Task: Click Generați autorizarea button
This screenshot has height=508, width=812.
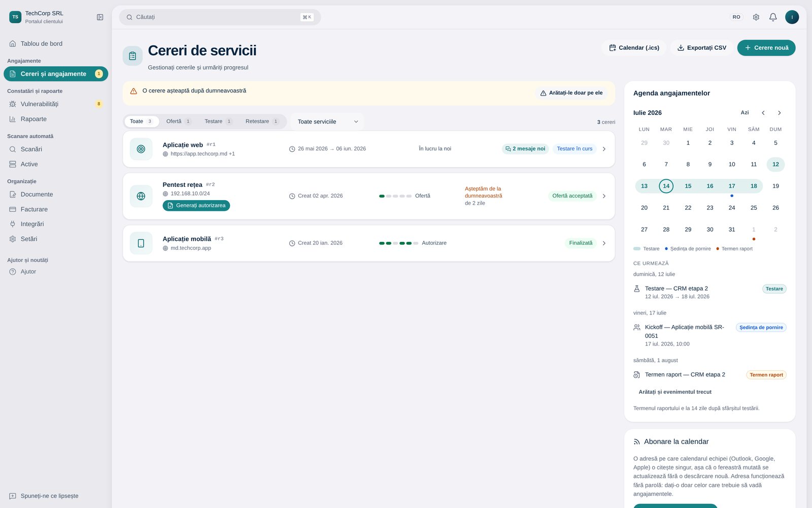Action: tap(196, 206)
